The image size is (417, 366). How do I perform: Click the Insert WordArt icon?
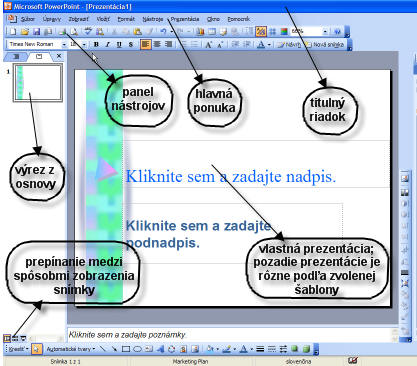[x=160, y=349]
